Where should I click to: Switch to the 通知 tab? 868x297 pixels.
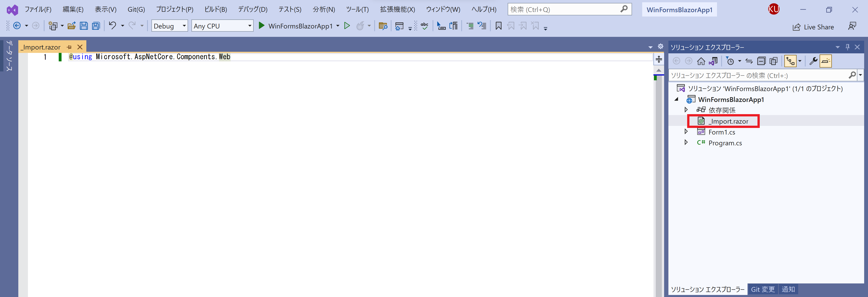coord(788,289)
